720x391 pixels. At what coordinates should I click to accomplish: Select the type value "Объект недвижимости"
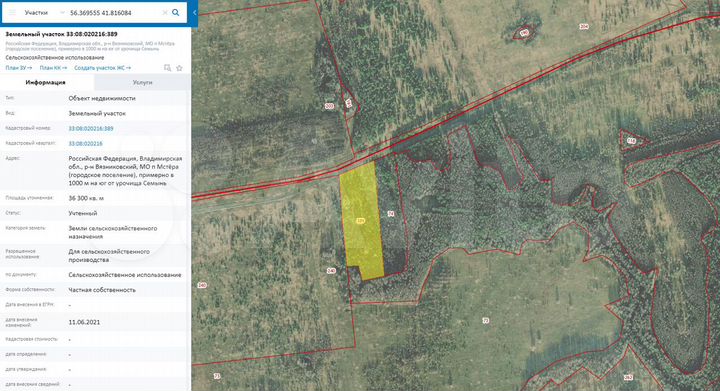(102, 98)
